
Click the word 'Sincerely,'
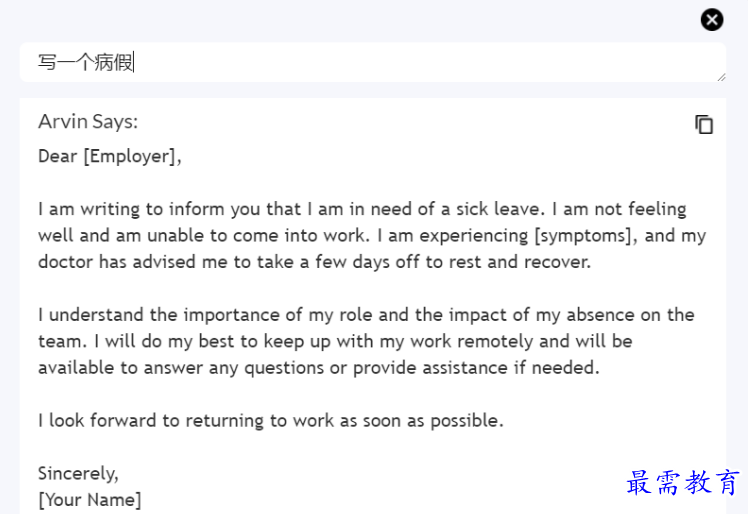[78, 473]
